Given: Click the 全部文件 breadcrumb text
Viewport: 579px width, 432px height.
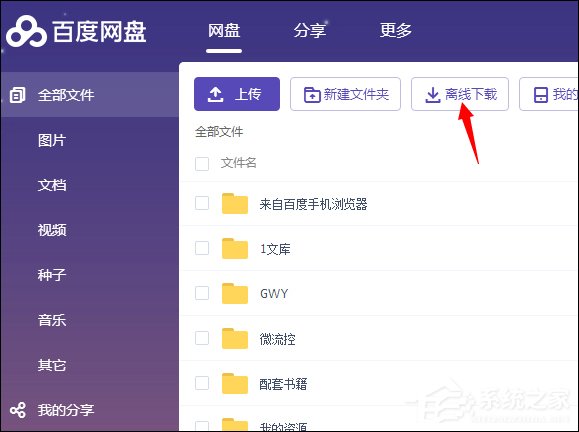Looking at the screenshot, I should [x=219, y=131].
